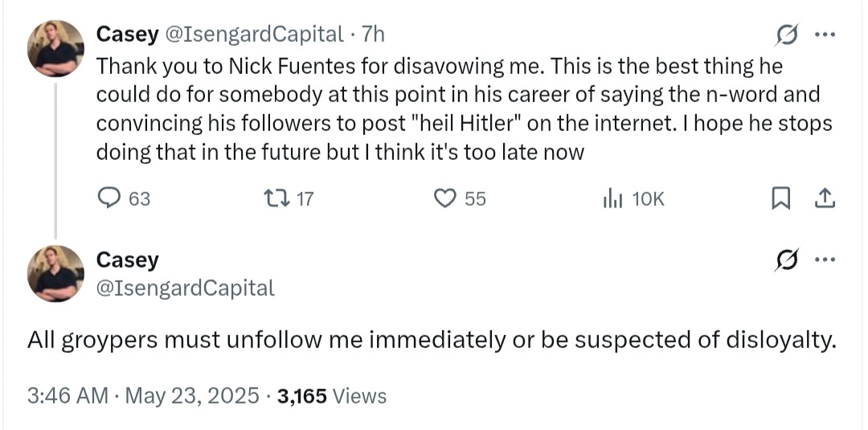Click the 3:46 AM May 23, 2025 timestamp
Screen dimensions: 868x430
[143, 396]
